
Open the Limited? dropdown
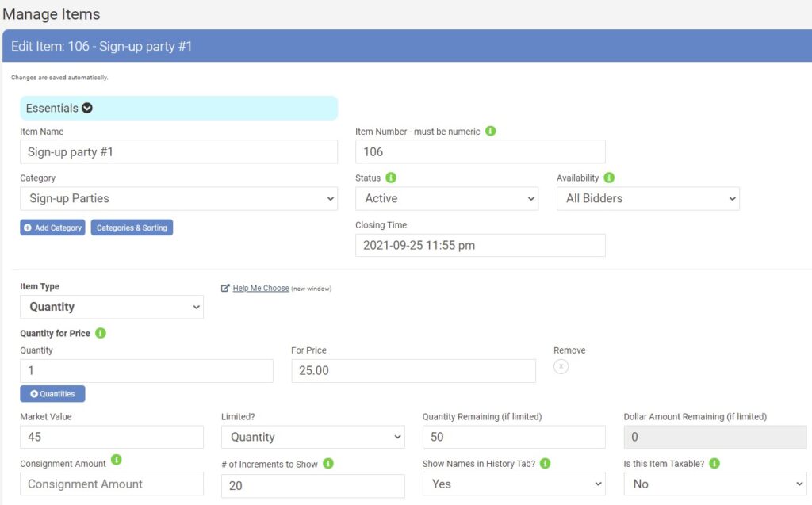tap(312, 437)
